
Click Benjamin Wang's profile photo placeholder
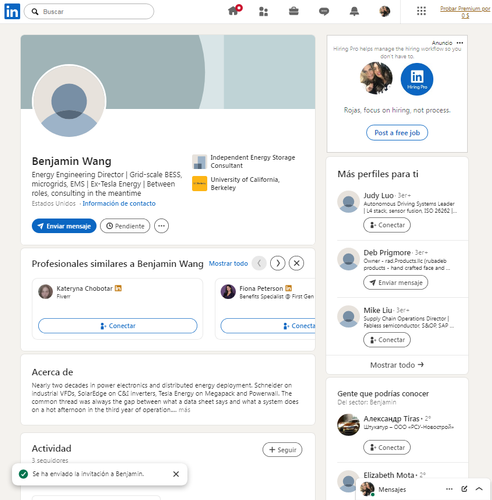[69, 101]
